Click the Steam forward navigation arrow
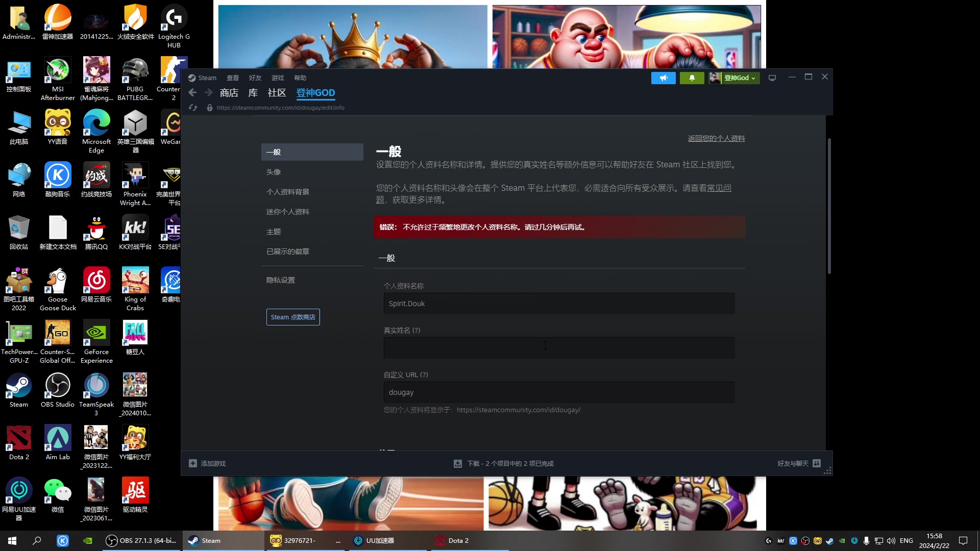The width and height of the screenshot is (980, 551). (x=208, y=92)
